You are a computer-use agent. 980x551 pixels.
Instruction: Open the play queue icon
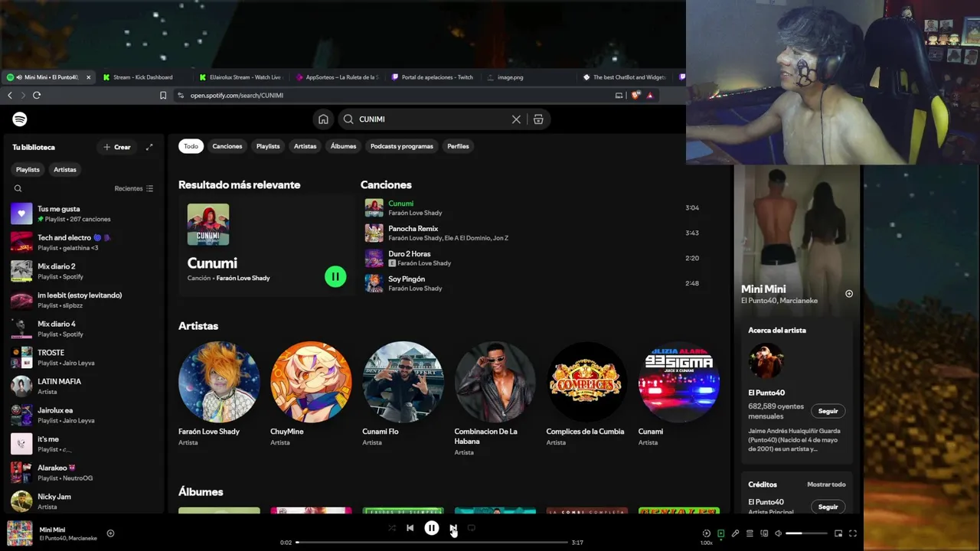click(x=750, y=533)
